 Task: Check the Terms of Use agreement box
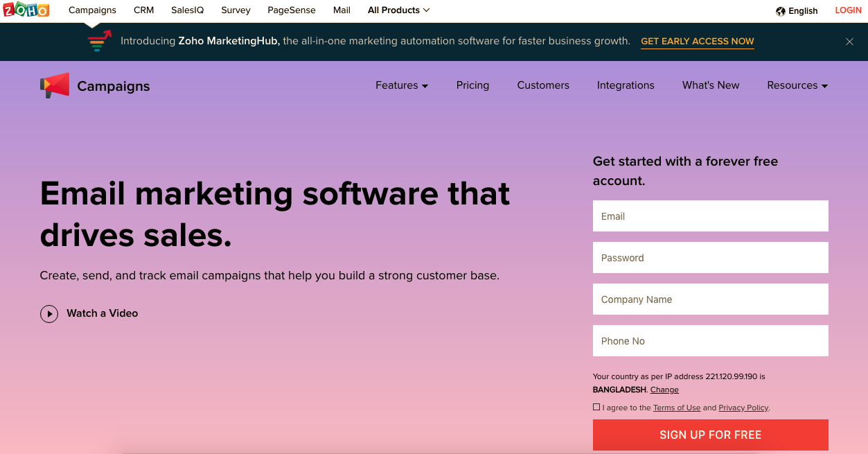tap(596, 408)
